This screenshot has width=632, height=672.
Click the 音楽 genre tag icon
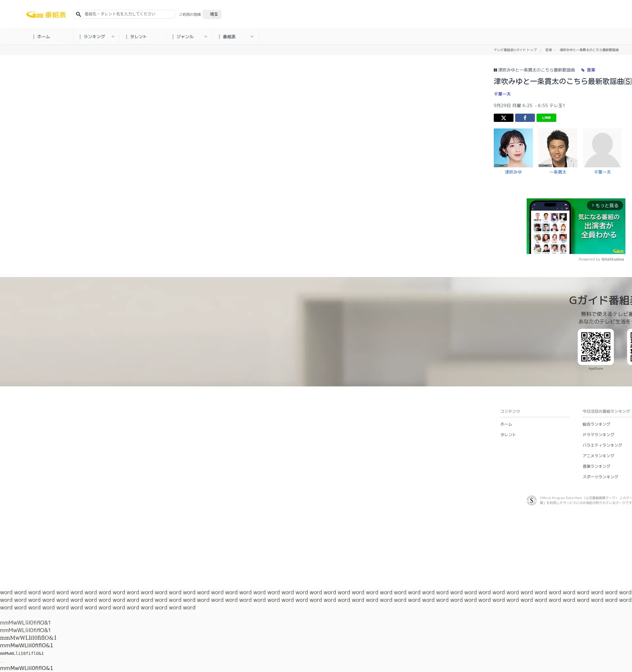click(x=583, y=70)
